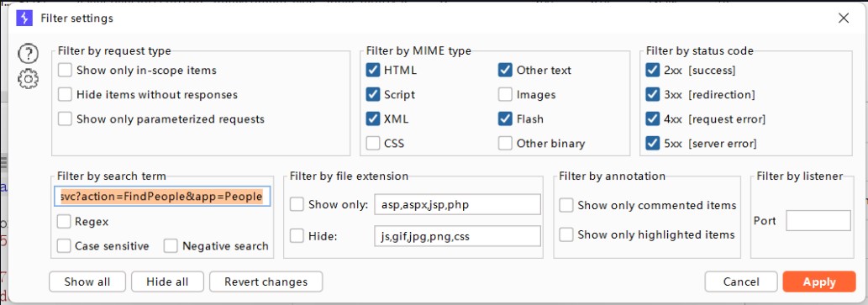Open the help question mark icon
The image size is (868, 305).
click(x=29, y=54)
